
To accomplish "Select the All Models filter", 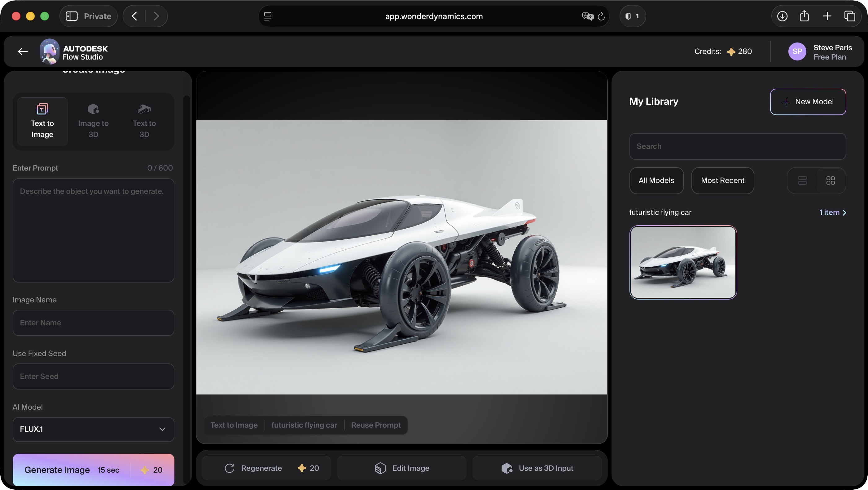I will (656, 180).
